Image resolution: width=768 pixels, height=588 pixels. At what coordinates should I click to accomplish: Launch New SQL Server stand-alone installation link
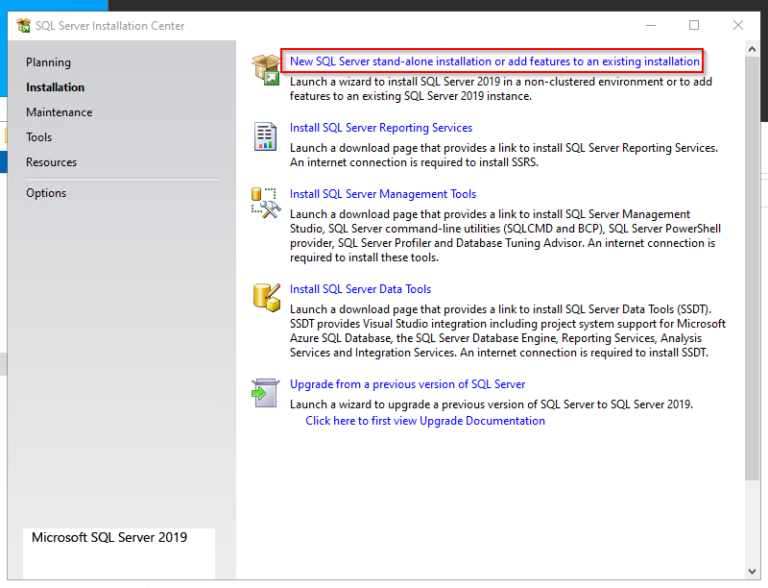point(494,62)
